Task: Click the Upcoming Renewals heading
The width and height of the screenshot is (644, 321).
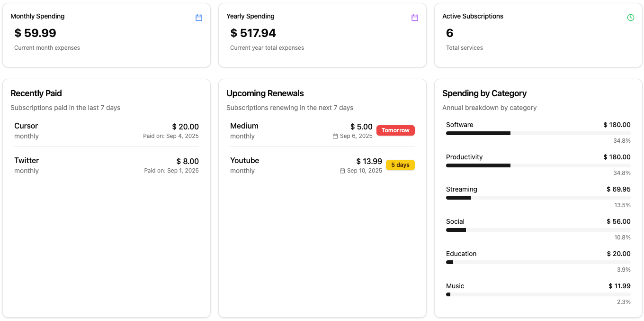Action: pyautogui.click(x=265, y=93)
